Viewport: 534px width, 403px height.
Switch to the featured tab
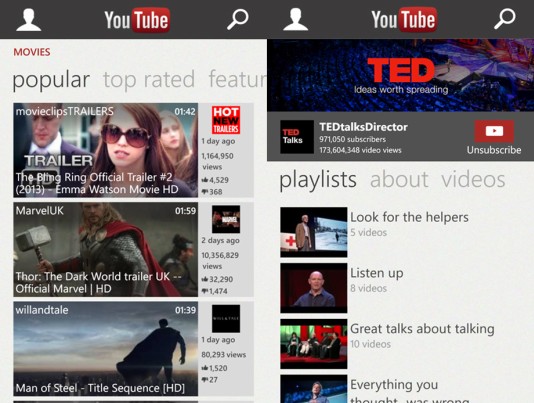click(237, 80)
